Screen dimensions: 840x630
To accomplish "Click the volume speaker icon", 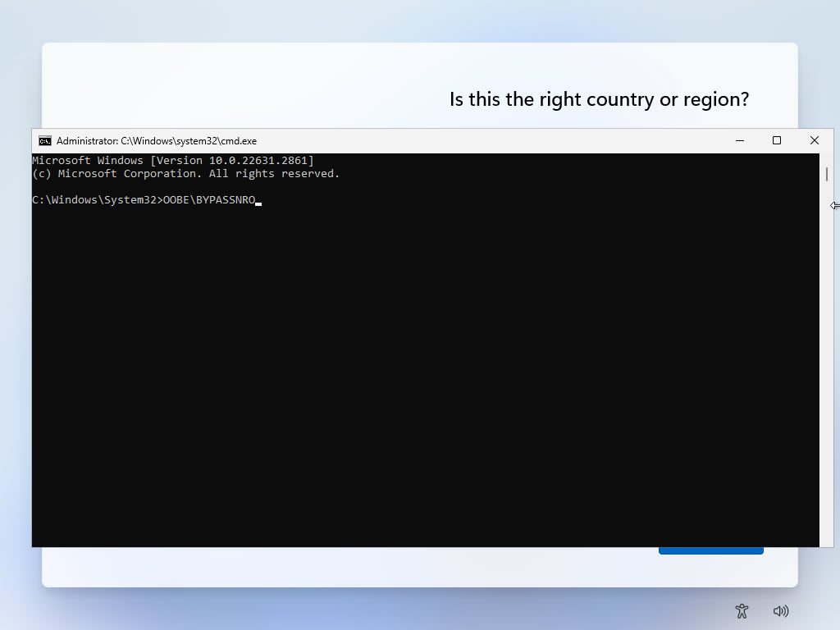I will tap(781, 611).
